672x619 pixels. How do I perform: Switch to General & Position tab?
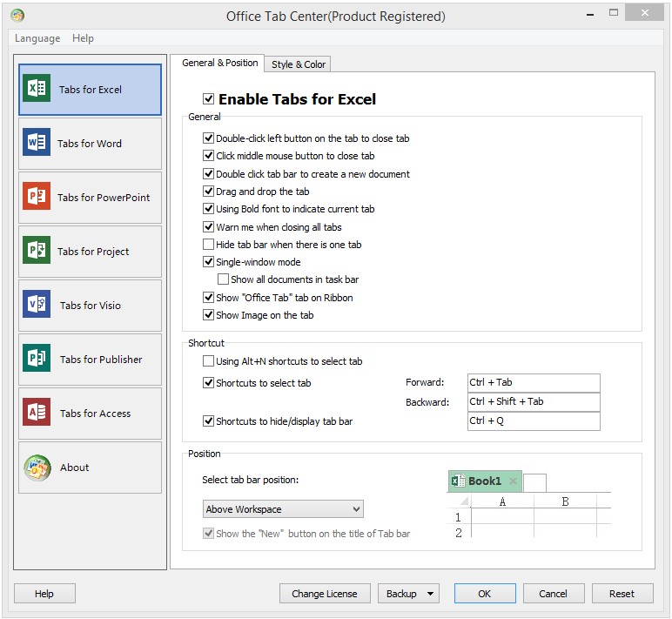(x=220, y=63)
